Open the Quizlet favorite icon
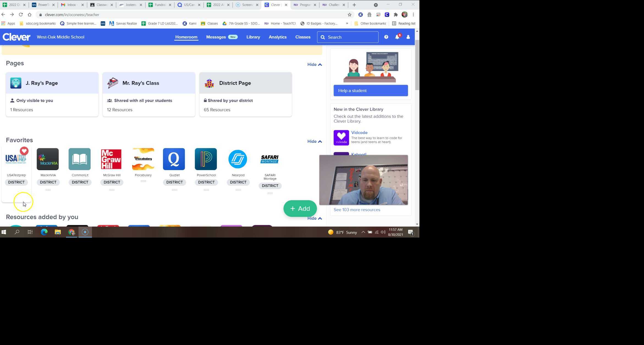Image resolution: width=644 pixels, height=345 pixels. [174, 159]
